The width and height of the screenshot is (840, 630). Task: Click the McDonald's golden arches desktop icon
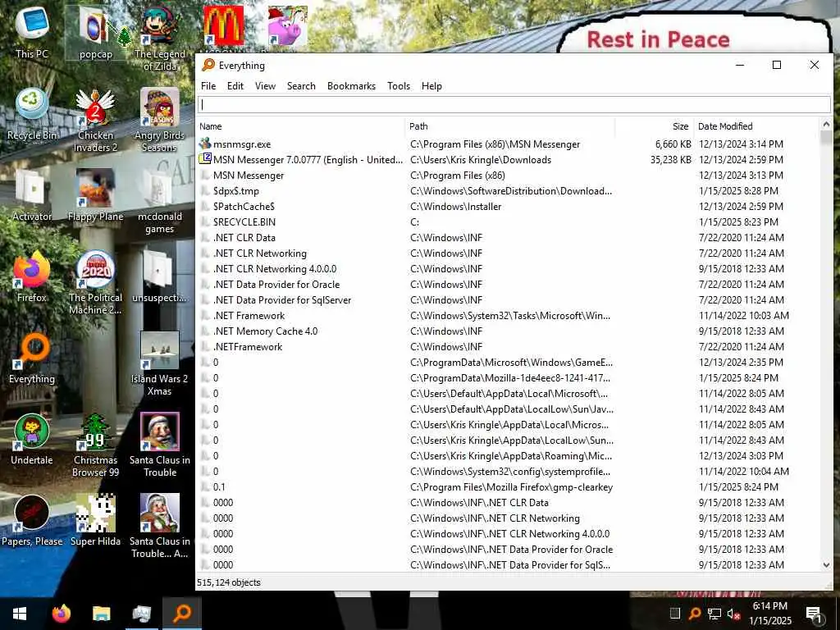tap(223, 25)
